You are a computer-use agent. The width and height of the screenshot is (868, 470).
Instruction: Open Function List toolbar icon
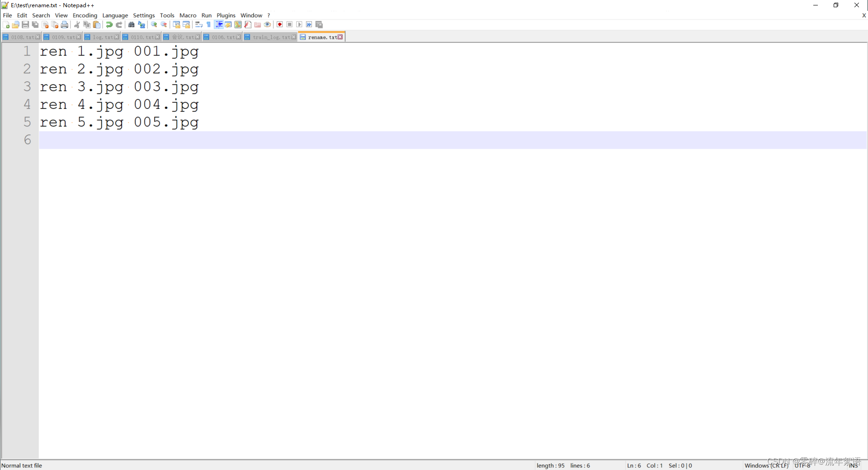(x=248, y=25)
